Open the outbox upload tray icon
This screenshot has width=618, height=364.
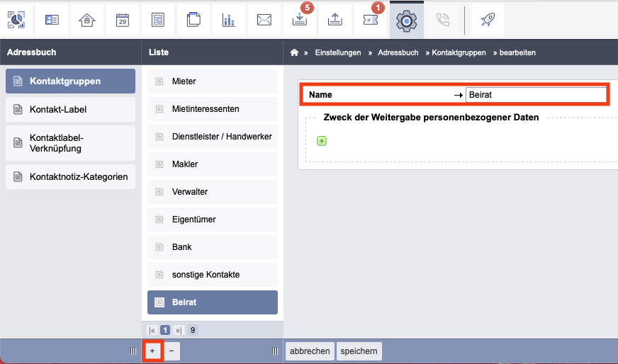click(335, 20)
